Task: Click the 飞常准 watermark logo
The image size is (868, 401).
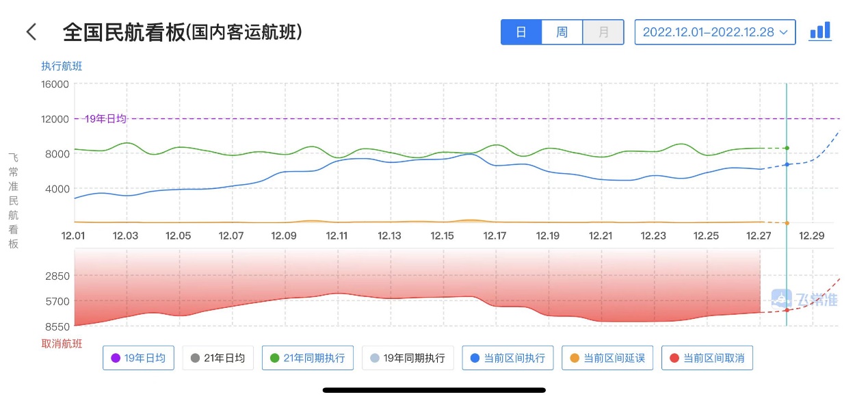Action: click(804, 299)
